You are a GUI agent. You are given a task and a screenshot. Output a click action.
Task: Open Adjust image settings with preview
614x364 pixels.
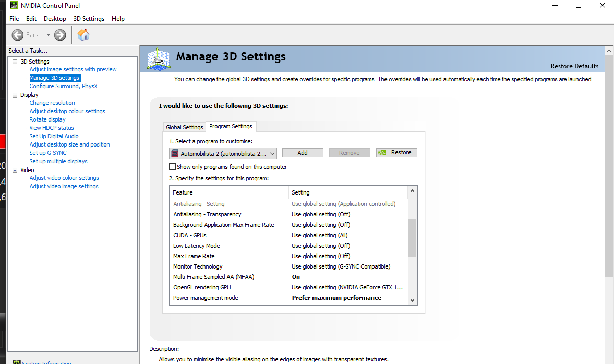pyautogui.click(x=73, y=69)
